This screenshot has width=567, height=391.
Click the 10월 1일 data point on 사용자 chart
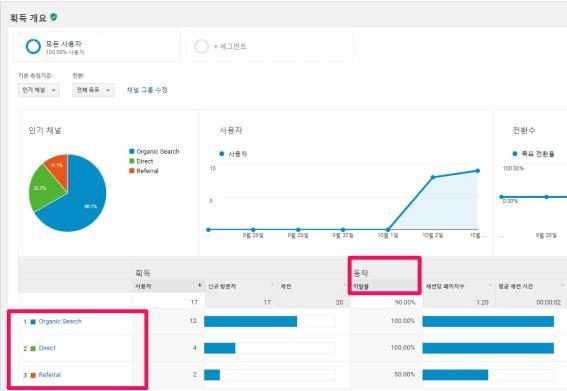click(x=388, y=230)
